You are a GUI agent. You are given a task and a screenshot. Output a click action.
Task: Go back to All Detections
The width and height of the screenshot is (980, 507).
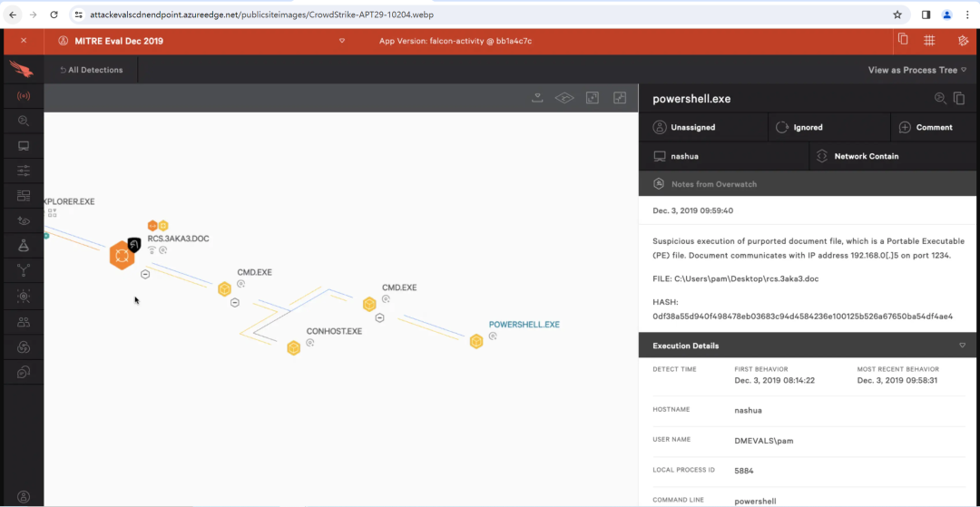tap(92, 70)
